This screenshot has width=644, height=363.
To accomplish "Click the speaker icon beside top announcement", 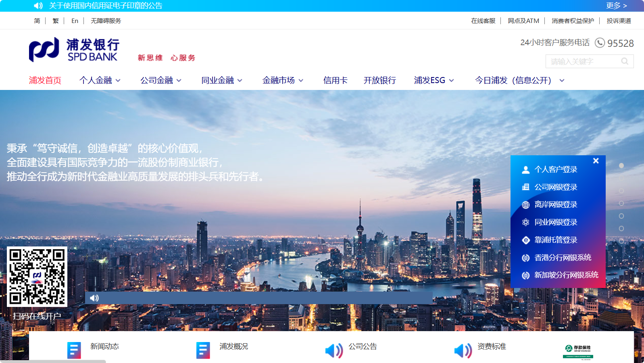I will [x=38, y=6].
